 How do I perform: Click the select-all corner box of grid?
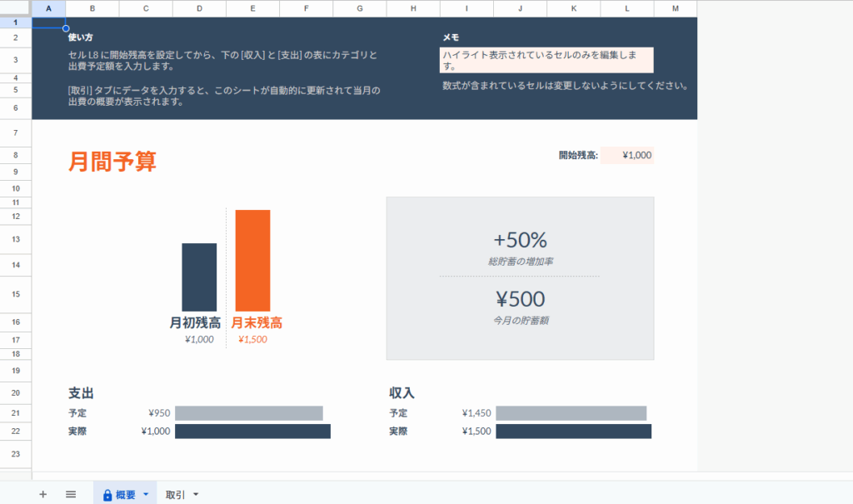point(16,8)
